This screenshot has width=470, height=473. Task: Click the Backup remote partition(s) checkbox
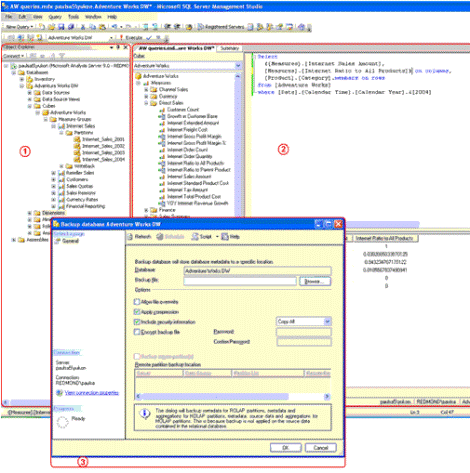[137, 356]
